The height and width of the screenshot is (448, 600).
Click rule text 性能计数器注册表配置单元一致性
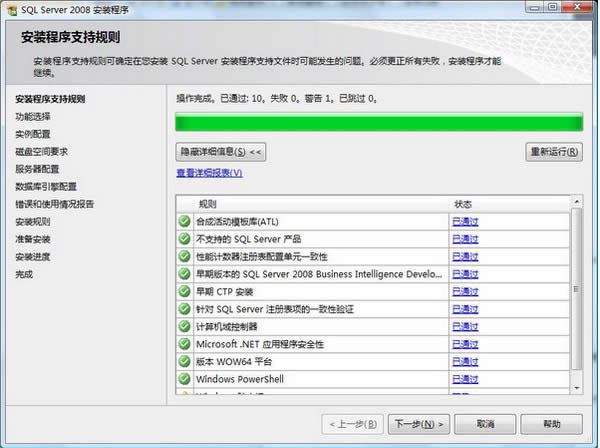coord(262,257)
